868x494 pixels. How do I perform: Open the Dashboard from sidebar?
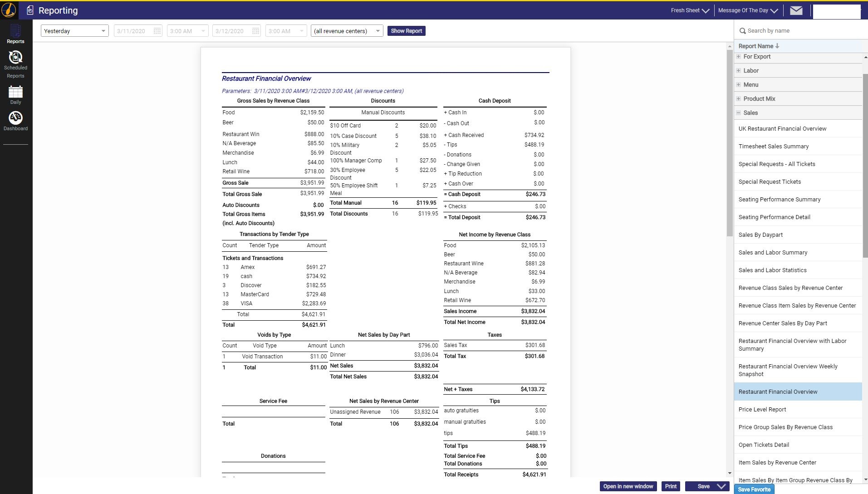[15, 121]
